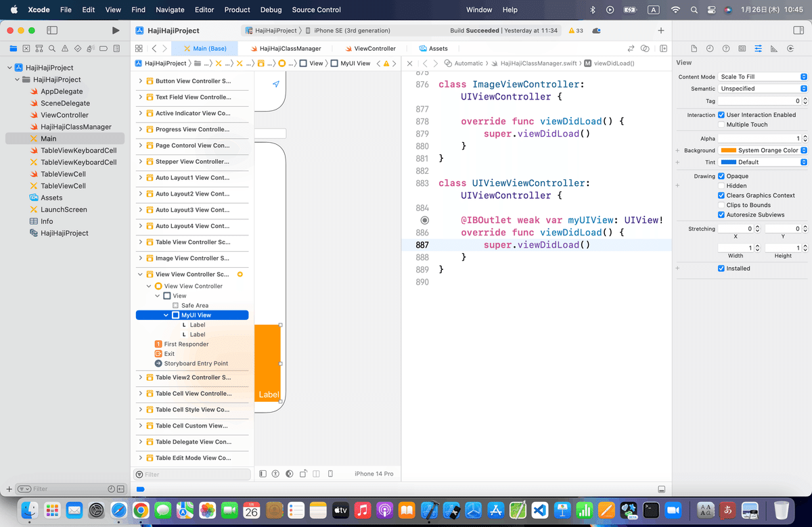This screenshot has height=527, width=812.
Task: Go back with editor back arrow
Action: (x=154, y=49)
